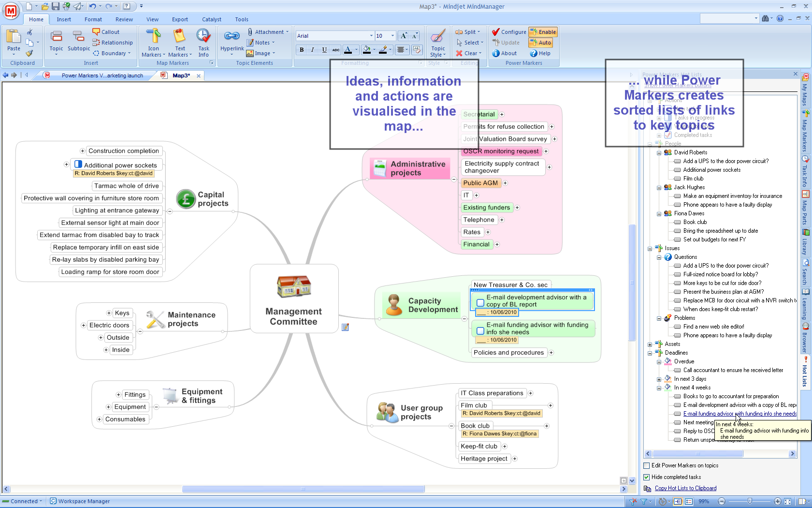Add an Attachment to the topic
The image size is (812, 508).
point(267,32)
